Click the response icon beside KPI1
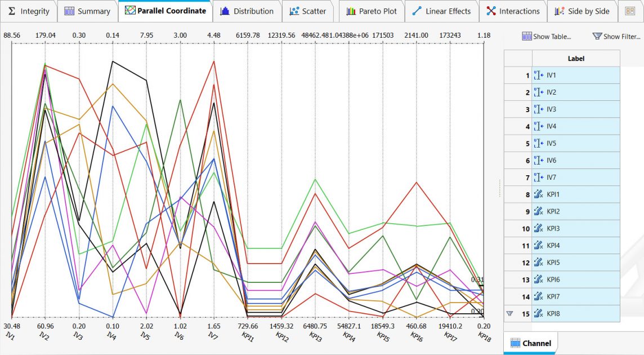Image resolution: width=644 pixels, height=355 pixels. point(538,195)
